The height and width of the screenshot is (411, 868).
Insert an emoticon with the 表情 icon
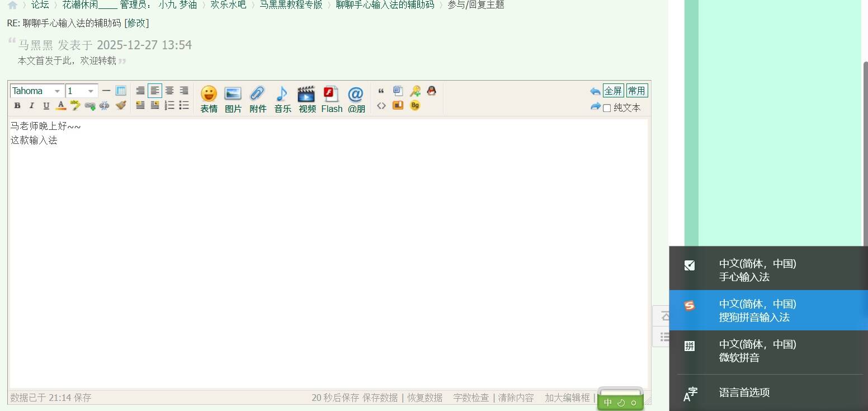(209, 99)
